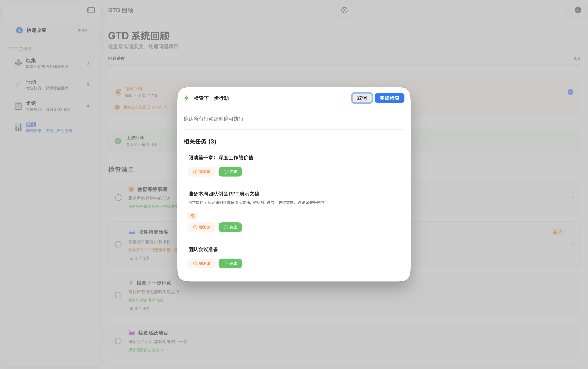Screen dimensions: 588x369
Task: Expand the 检查等待事项 row chevron
Action: point(573,198)
